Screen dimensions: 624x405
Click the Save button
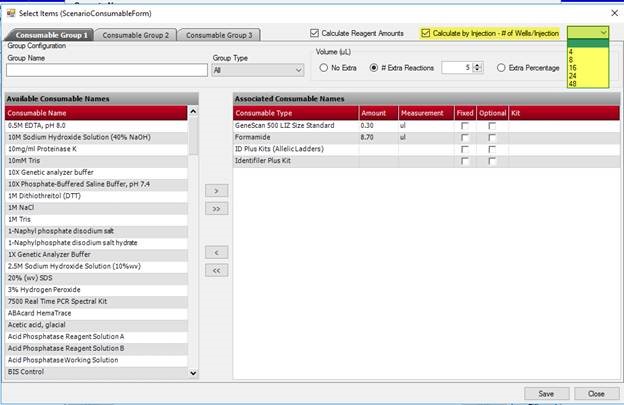(546, 393)
